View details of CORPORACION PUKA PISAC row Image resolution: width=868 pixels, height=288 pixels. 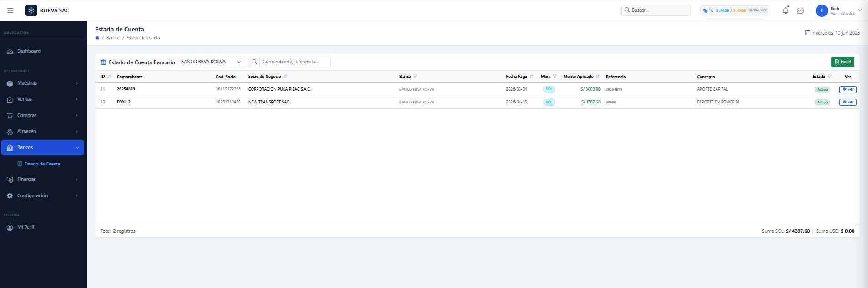coord(848,89)
